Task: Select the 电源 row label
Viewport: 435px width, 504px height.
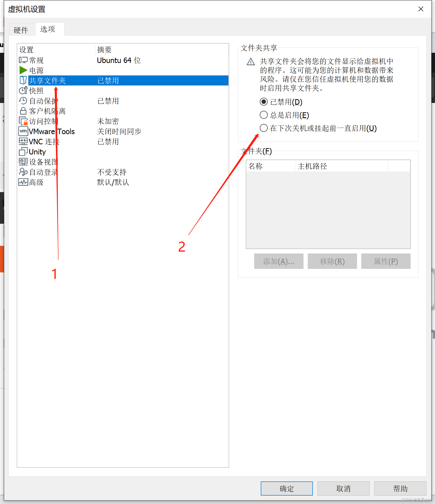Action: [36, 70]
